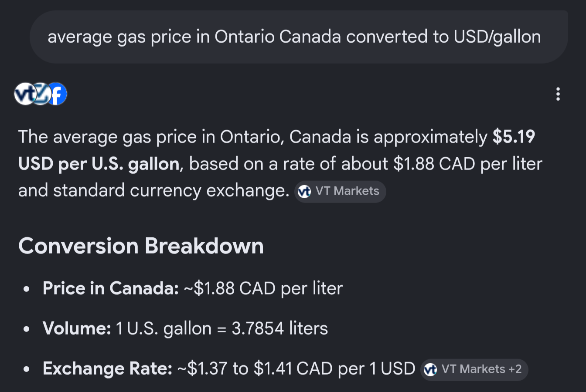Click the VT logo in 'VT Markets +2' chip

point(430,369)
